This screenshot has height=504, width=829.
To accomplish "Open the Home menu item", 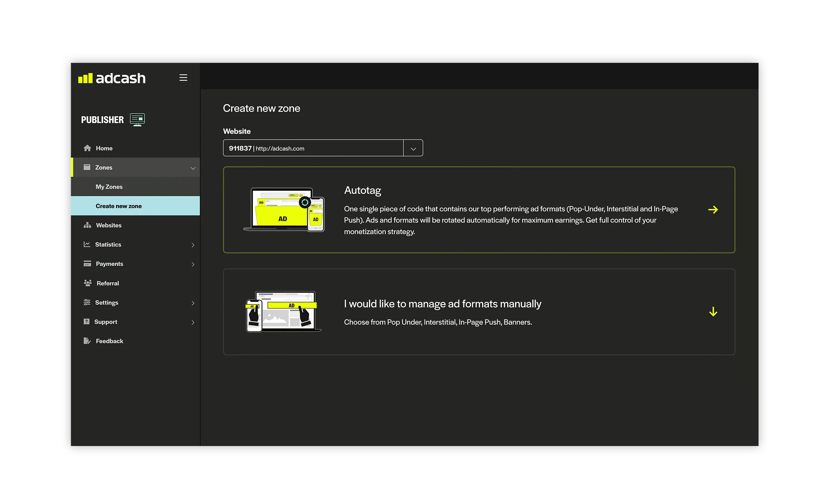I will 135,148.
